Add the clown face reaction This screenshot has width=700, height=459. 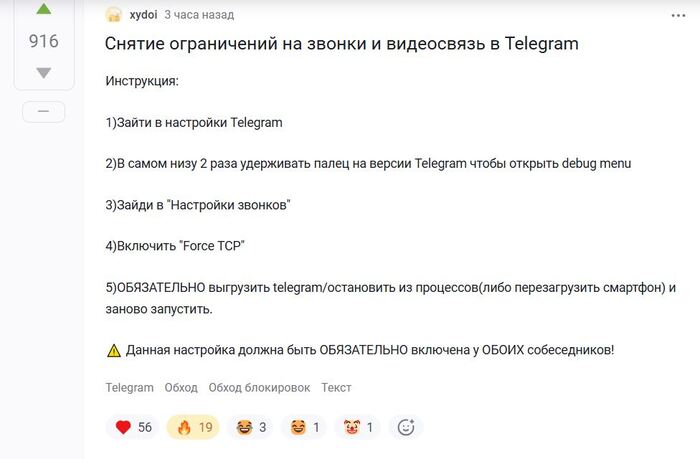(358, 427)
